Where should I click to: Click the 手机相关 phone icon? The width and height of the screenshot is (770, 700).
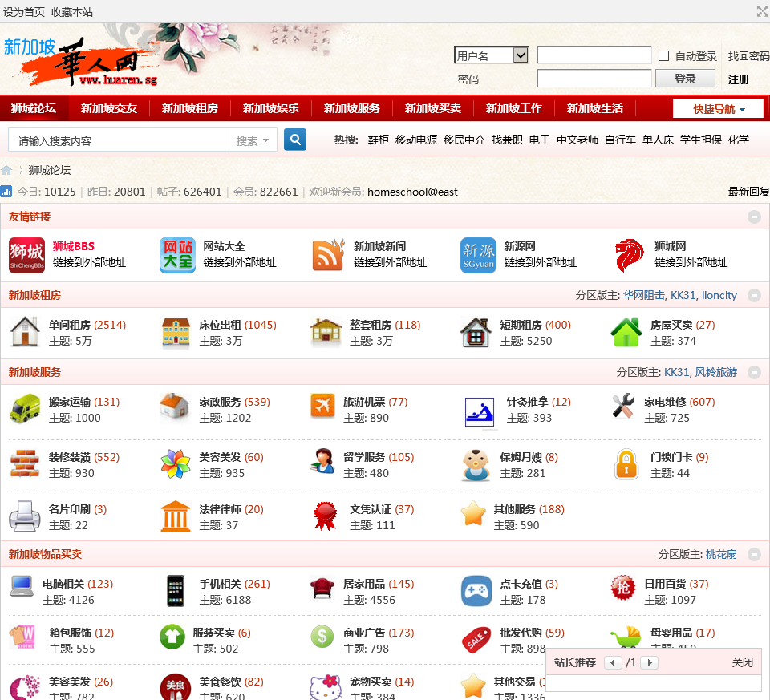176,590
